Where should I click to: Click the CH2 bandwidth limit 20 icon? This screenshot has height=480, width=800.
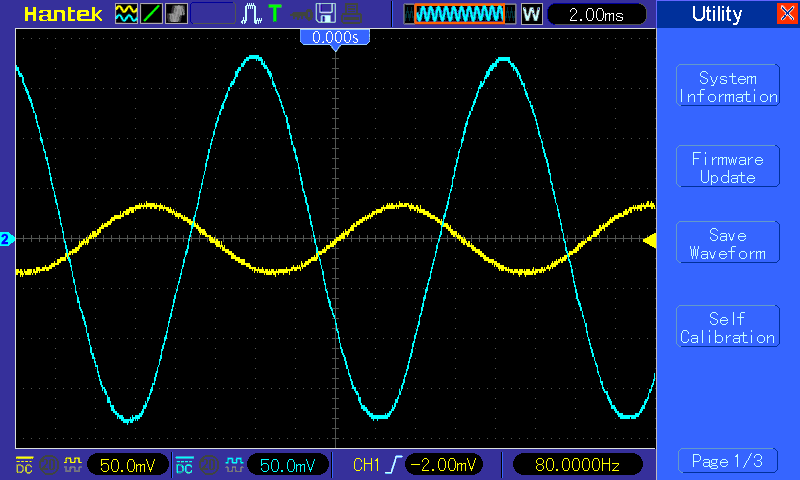point(209,465)
